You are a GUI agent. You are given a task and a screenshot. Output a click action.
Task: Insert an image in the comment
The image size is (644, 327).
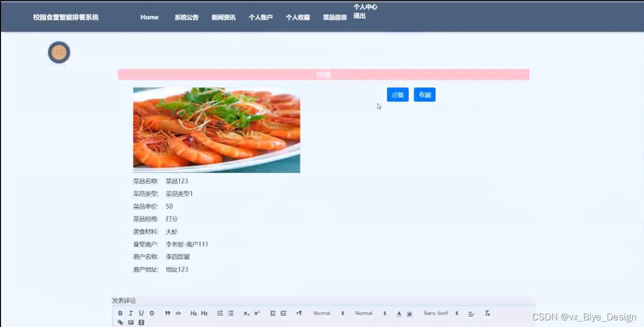(x=131, y=322)
